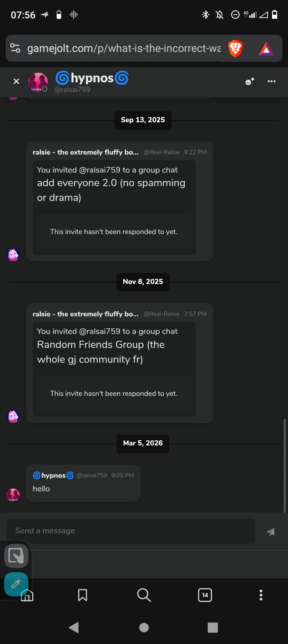Tap the home icon in bottom toolbar
Screen dimensions: 288x644
[x=27, y=596]
